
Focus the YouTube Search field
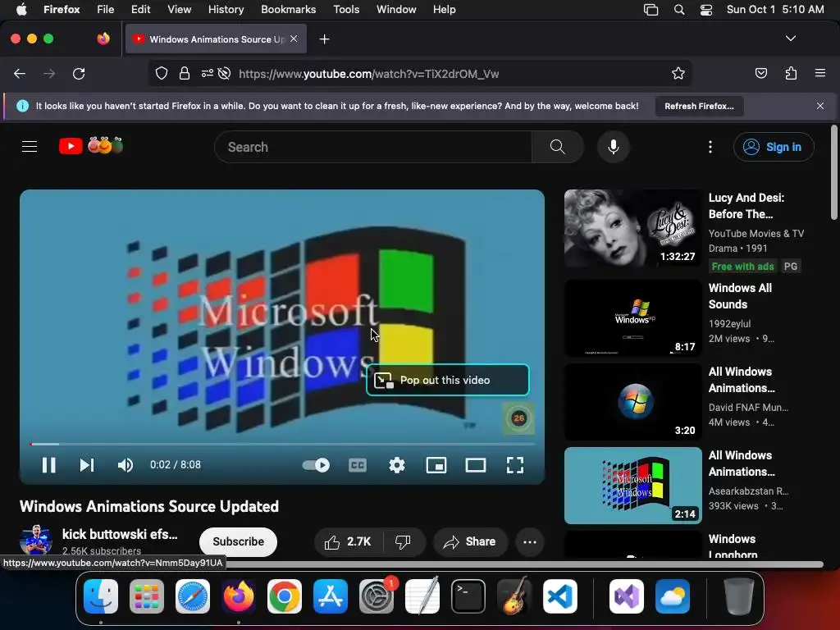point(373,147)
